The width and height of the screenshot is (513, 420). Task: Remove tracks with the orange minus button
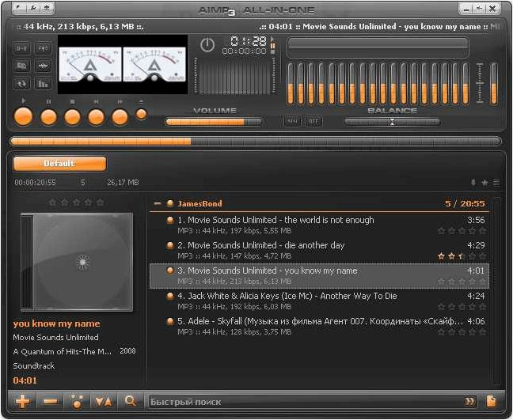point(50,401)
